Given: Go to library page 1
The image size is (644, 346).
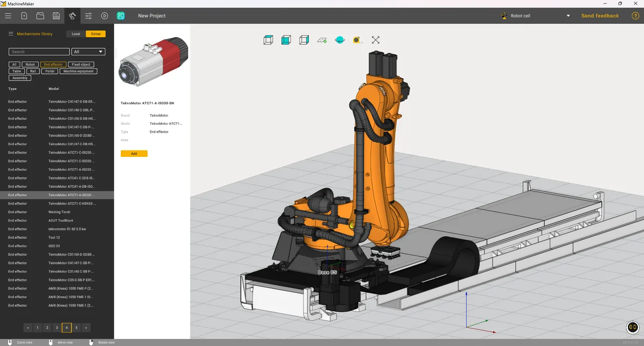Looking at the screenshot, I should pyautogui.click(x=37, y=328).
